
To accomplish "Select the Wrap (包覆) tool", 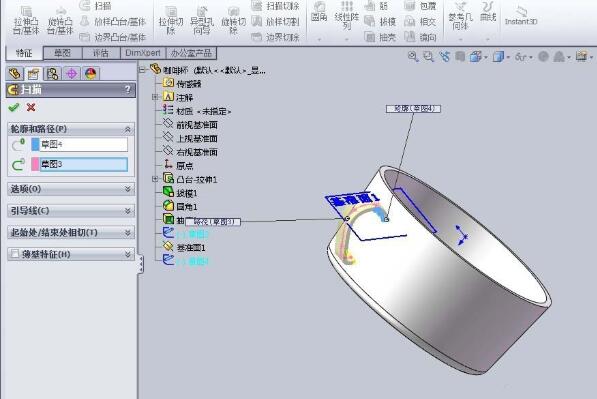I will click(x=420, y=6).
